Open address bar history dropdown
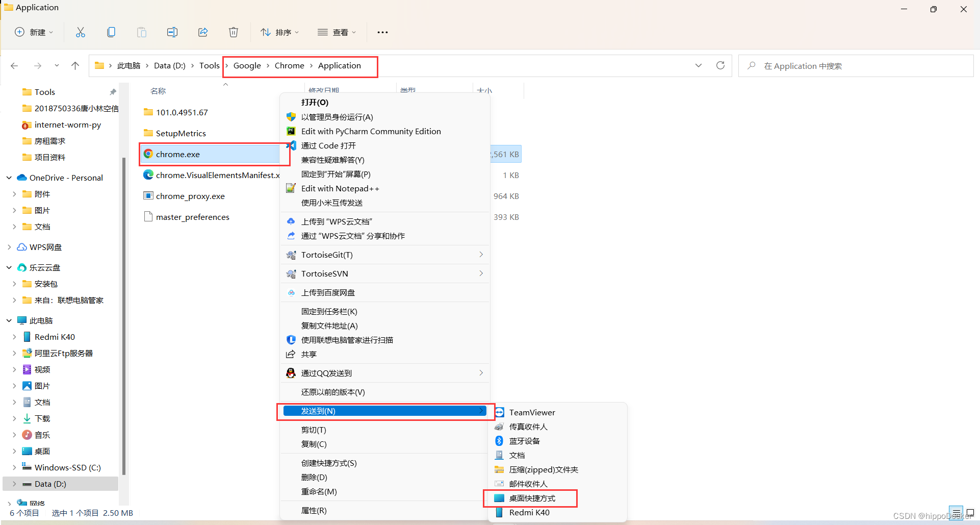The width and height of the screenshot is (980, 525). (x=699, y=65)
